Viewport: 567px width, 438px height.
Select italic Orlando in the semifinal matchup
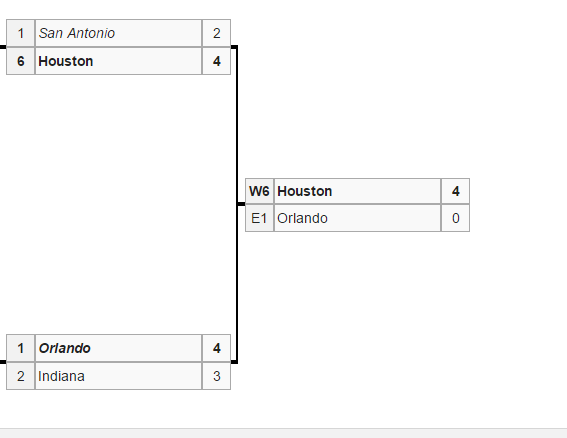coord(118,348)
